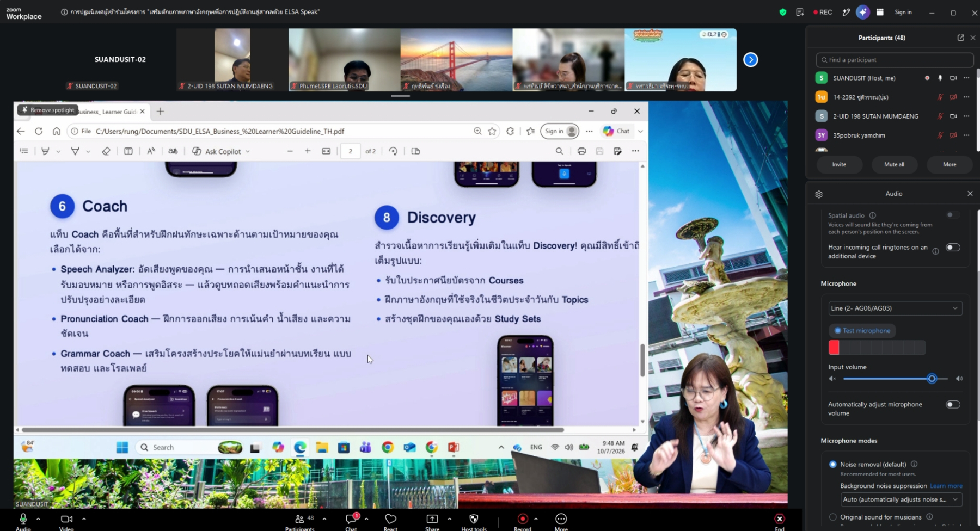Stop SUANDUSIT host camera in participant list

coord(953,78)
